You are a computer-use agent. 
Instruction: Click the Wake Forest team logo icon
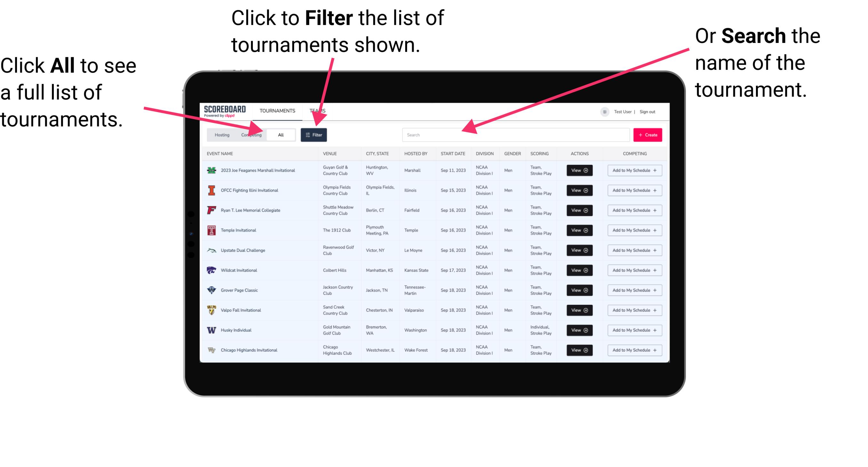[211, 350]
